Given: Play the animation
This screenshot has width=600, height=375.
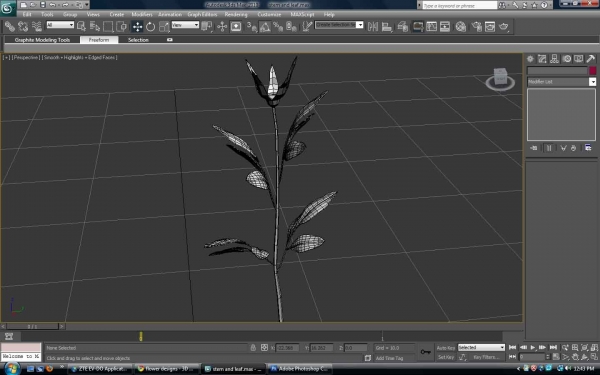Looking at the screenshot, I should [533, 347].
